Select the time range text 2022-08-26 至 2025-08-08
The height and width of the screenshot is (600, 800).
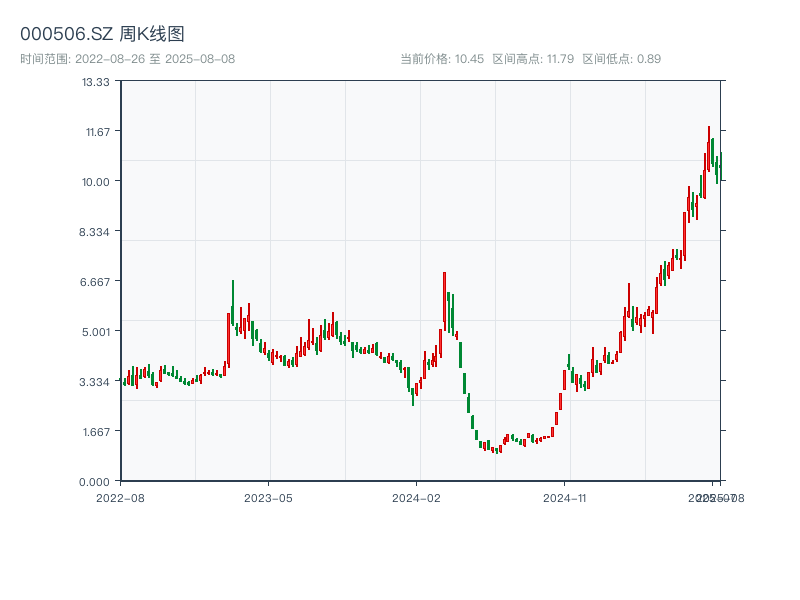[x=155, y=59]
